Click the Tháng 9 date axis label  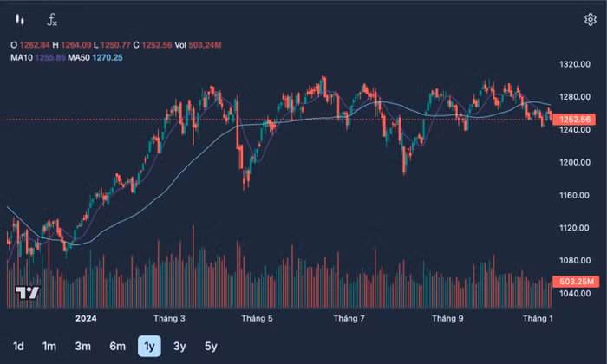[447, 318]
